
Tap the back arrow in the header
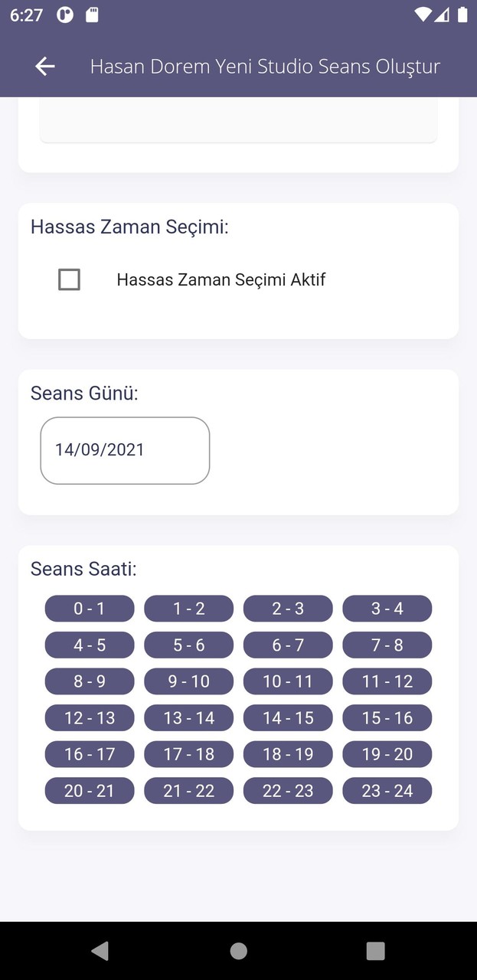[x=44, y=67]
